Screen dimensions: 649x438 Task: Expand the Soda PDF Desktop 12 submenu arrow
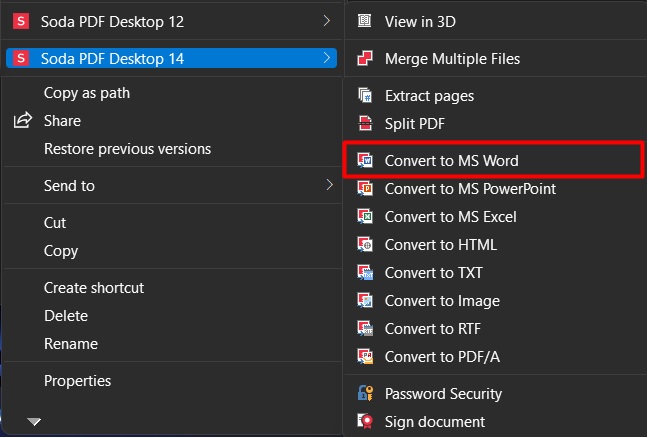pyautogui.click(x=327, y=21)
